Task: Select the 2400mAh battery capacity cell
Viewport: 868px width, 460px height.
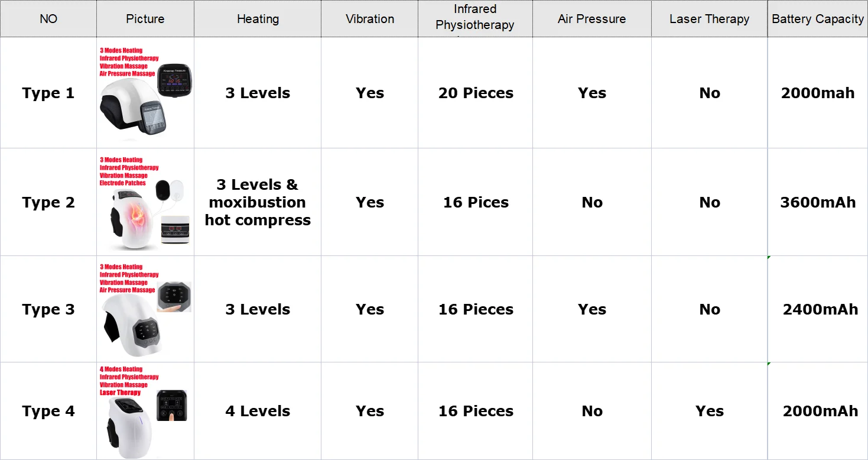Action: click(x=818, y=309)
